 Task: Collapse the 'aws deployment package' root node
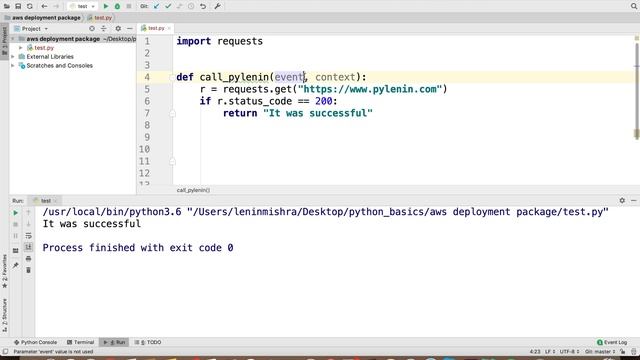tap(13, 39)
